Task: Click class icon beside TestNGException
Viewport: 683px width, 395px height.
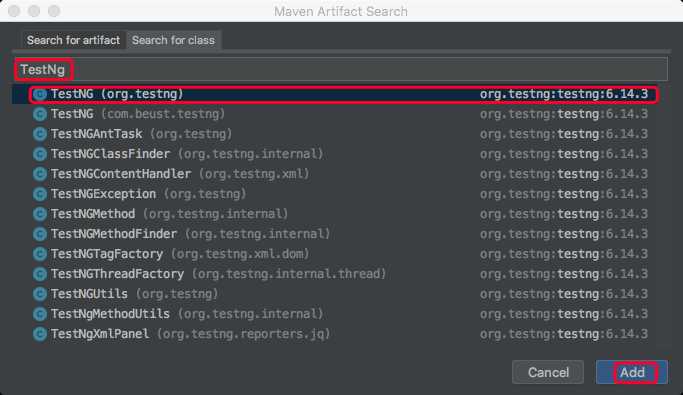Action: (40, 194)
